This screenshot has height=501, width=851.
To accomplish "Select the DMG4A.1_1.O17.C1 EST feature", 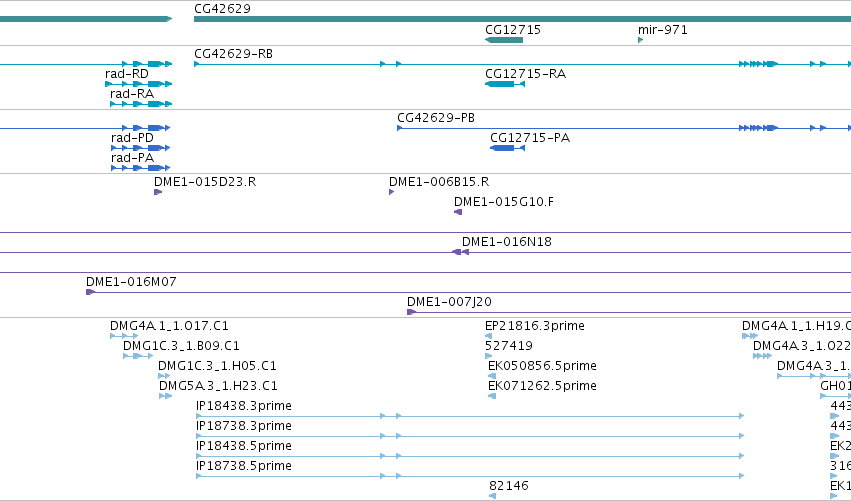I will [x=124, y=336].
